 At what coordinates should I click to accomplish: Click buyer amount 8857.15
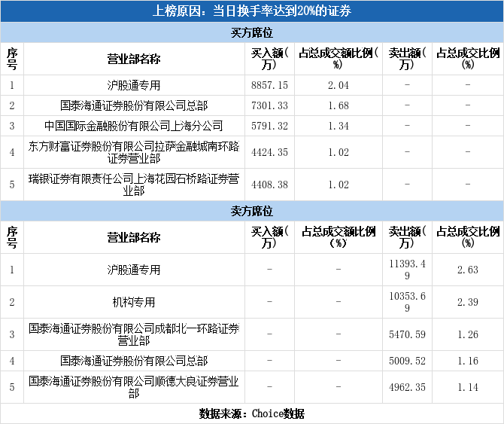pos(269,85)
